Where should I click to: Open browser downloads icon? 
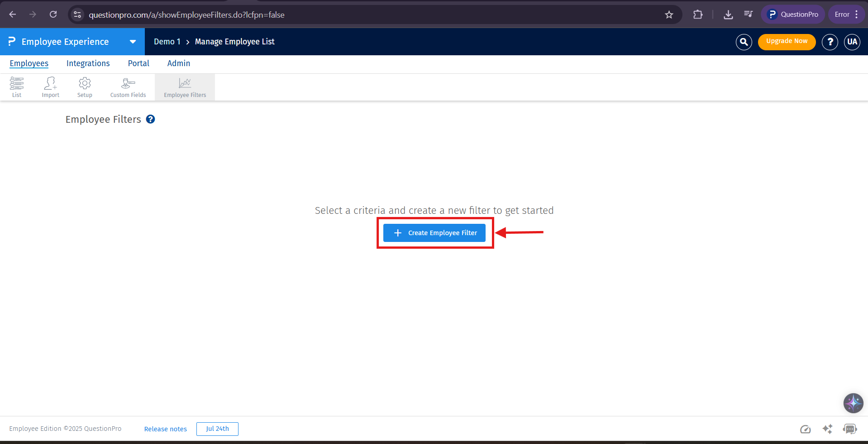point(728,14)
